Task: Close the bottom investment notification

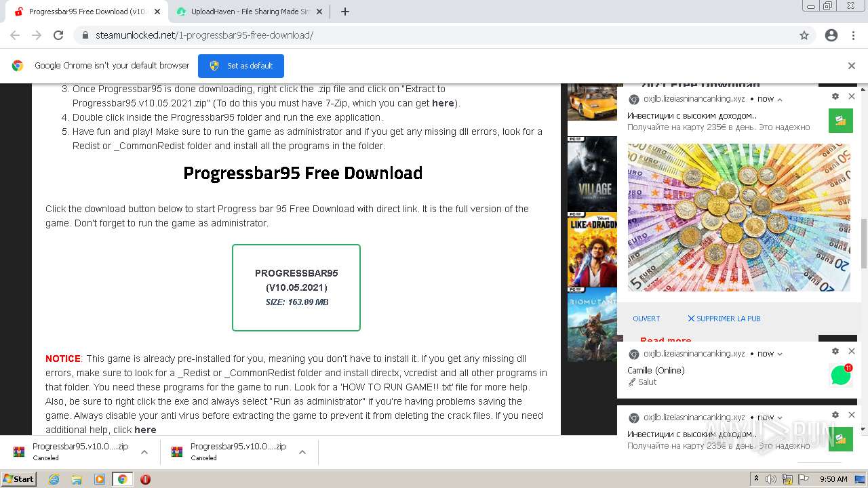Action: coord(852,415)
